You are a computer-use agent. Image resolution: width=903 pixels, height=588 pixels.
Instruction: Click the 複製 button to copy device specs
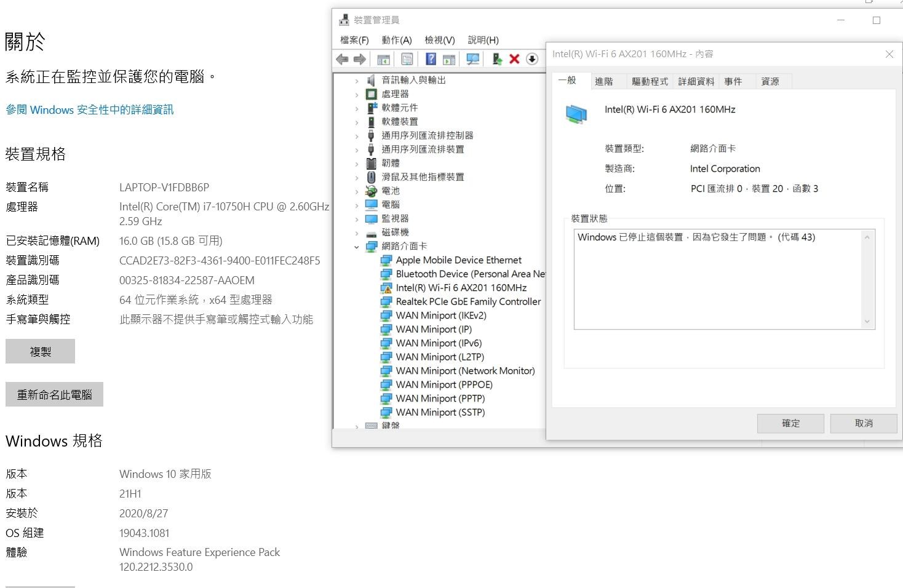tap(40, 351)
